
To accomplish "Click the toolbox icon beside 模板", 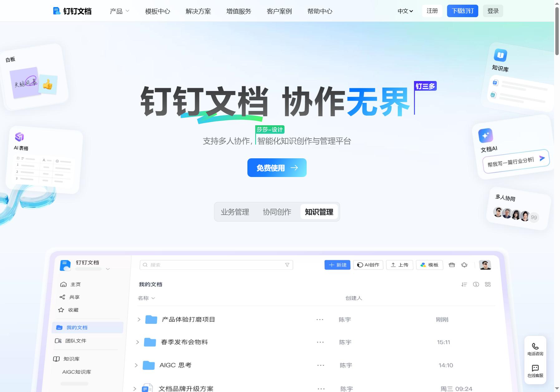I will pyautogui.click(x=452, y=265).
